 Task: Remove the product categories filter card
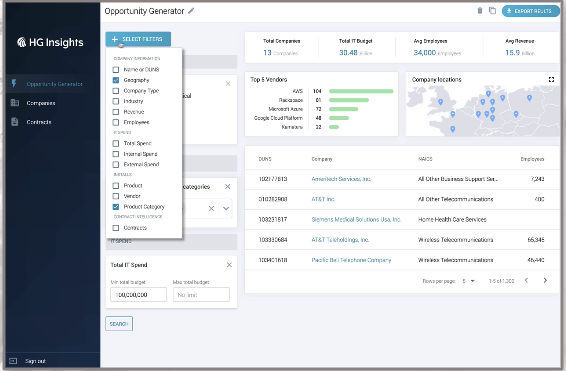pyautogui.click(x=227, y=187)
